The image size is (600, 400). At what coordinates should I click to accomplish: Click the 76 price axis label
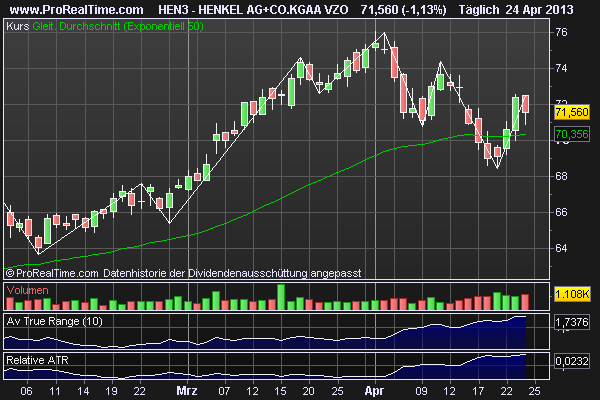tap(561, 32)
